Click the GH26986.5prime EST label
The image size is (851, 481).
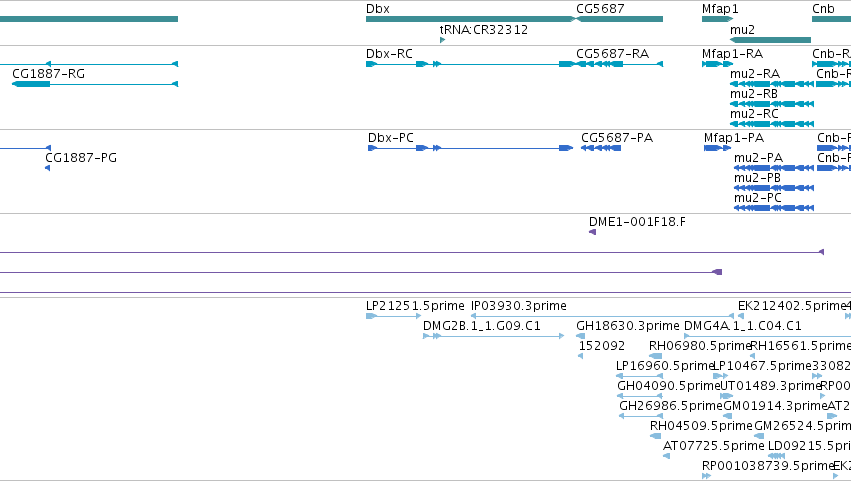pyautogui.click(x=671, y=407)
